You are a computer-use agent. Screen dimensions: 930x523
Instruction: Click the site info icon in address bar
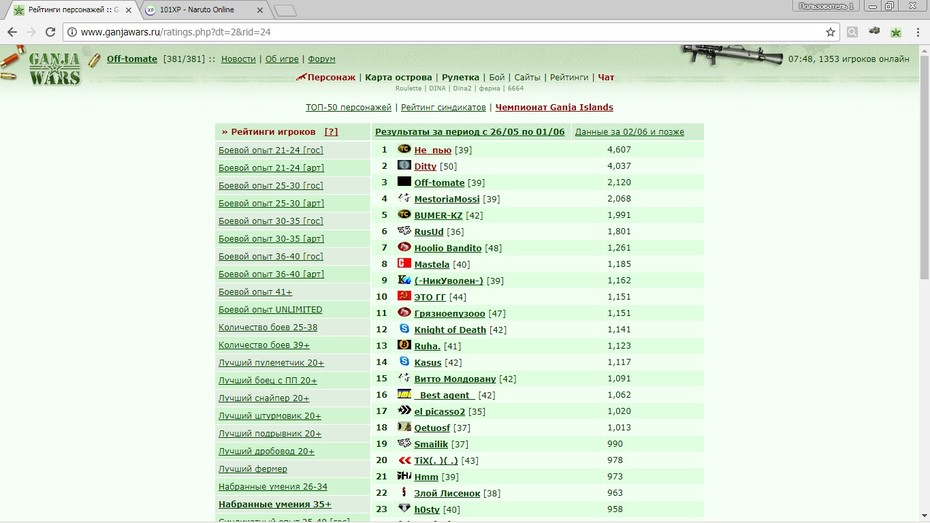point(72,32)
